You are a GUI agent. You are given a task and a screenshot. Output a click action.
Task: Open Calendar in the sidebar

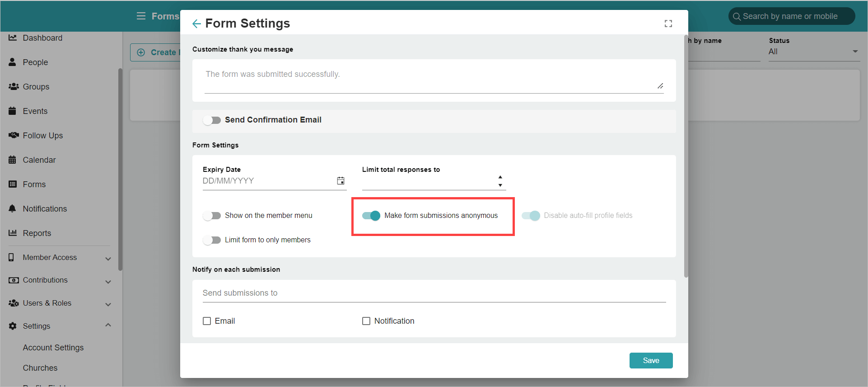(39, 160)
